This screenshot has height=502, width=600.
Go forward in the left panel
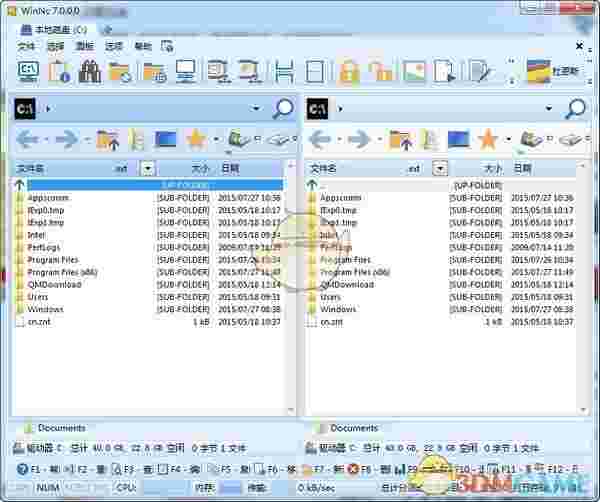67,139
